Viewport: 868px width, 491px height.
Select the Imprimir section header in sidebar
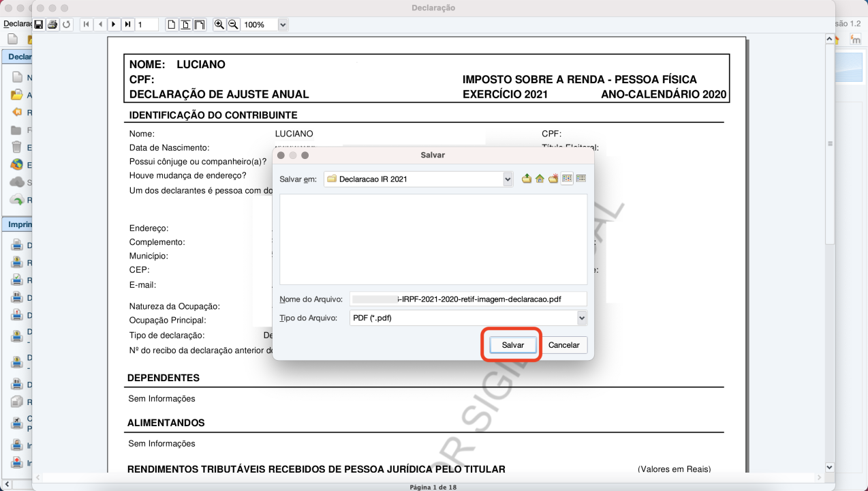(x=20, y=224)
